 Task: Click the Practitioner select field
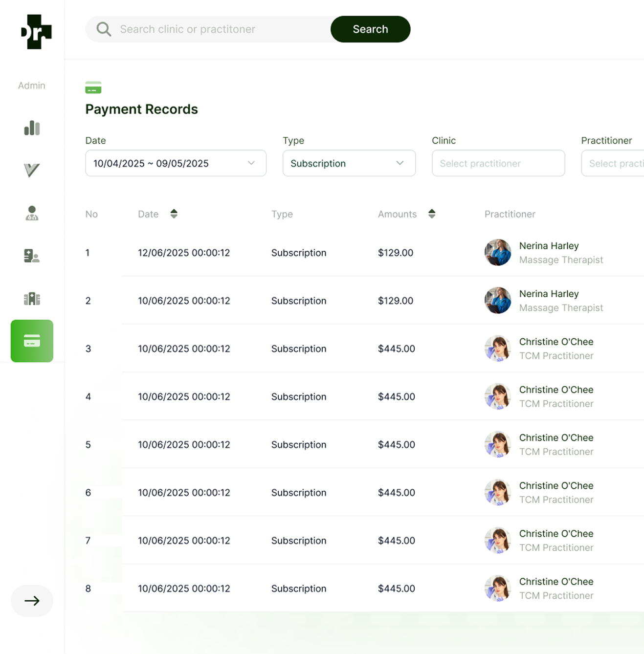coord(613,163)
